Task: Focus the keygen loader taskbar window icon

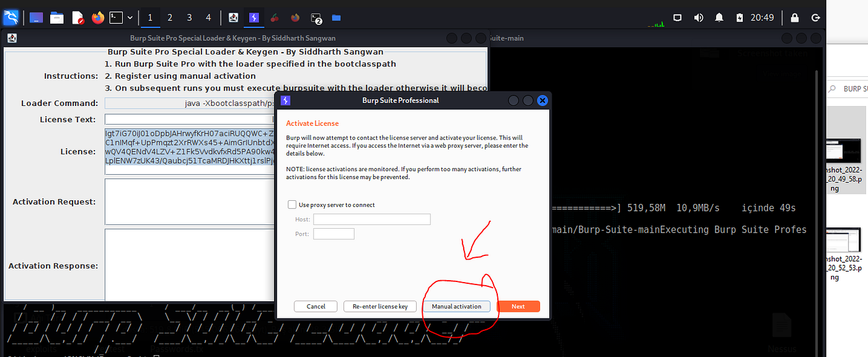Action: (233, 17)
